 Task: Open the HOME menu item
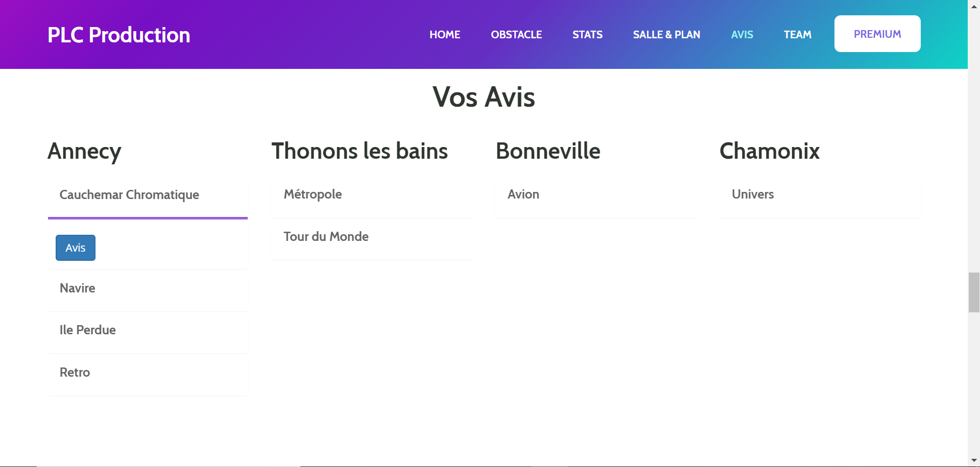(445, 35)
